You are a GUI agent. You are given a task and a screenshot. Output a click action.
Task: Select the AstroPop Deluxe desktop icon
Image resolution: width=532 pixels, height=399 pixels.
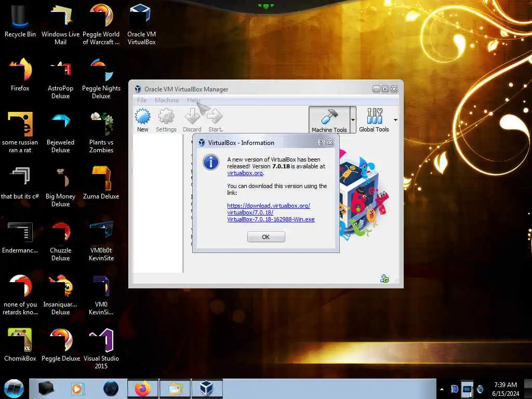tap(60, 79)
